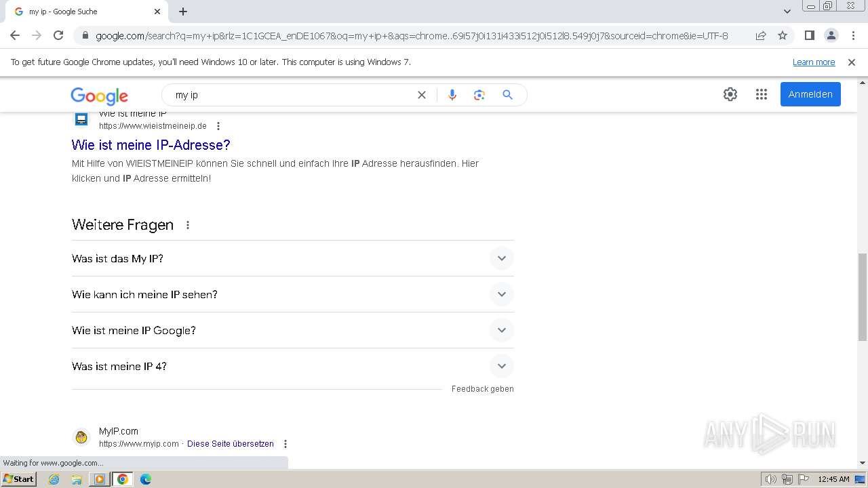Bookmark this page with the star
The width and height of the screenshot is (868, 488).
click(783, 35)
